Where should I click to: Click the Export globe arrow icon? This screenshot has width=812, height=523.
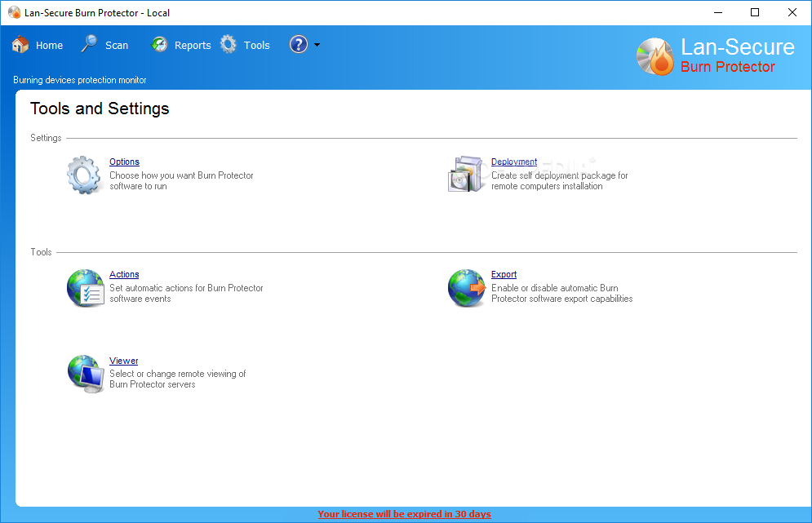pyautogui.click(x=467, y=288)
